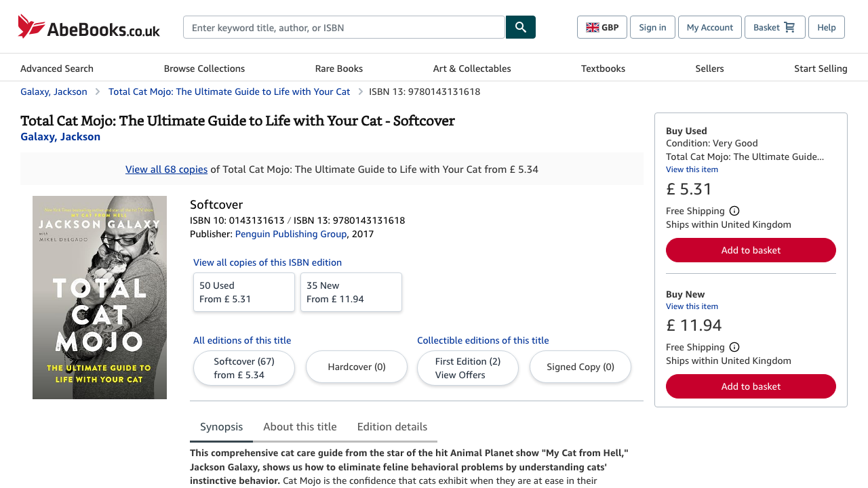
Task: Open the 35 New offers from £11.94
Action: tap(351, 292)
